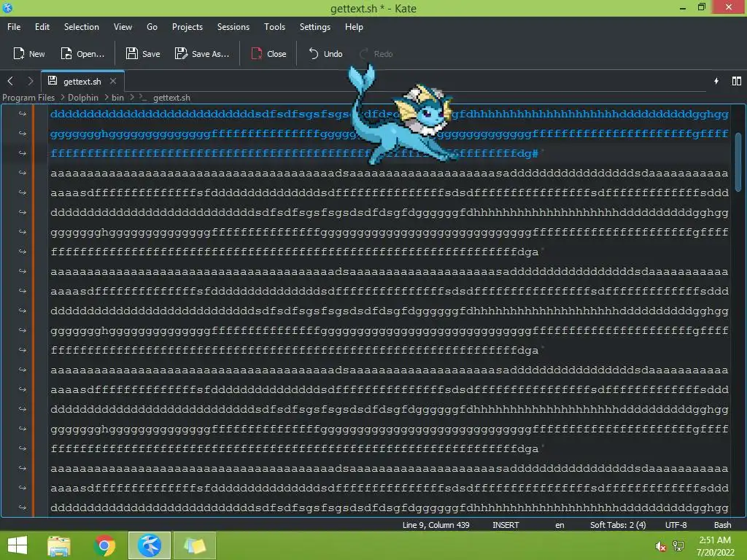Open the Projects menu
The height and width of the screenshot is (560, 747).
187,27
